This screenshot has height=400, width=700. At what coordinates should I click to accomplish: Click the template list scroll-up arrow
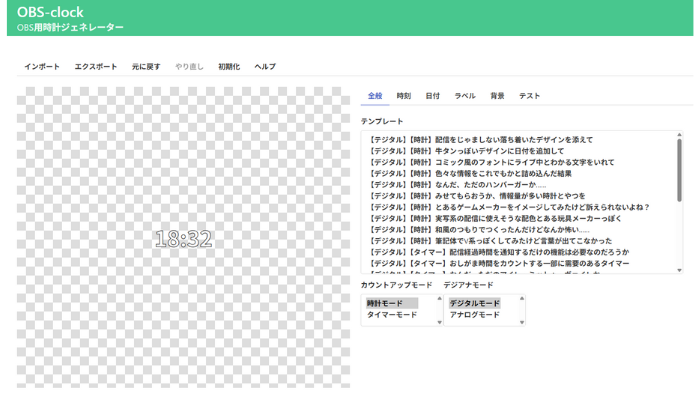pos(679,134)
